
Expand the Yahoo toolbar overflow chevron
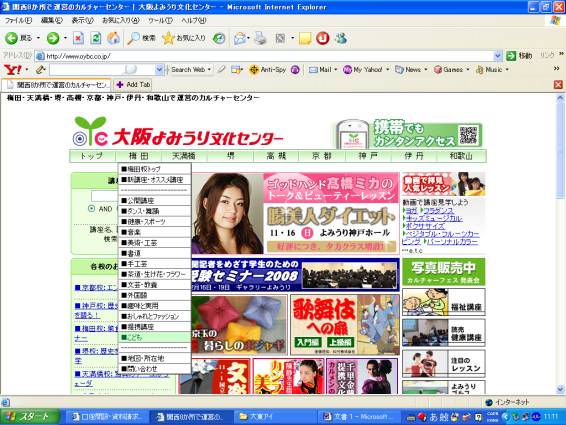tap(557, 69)
